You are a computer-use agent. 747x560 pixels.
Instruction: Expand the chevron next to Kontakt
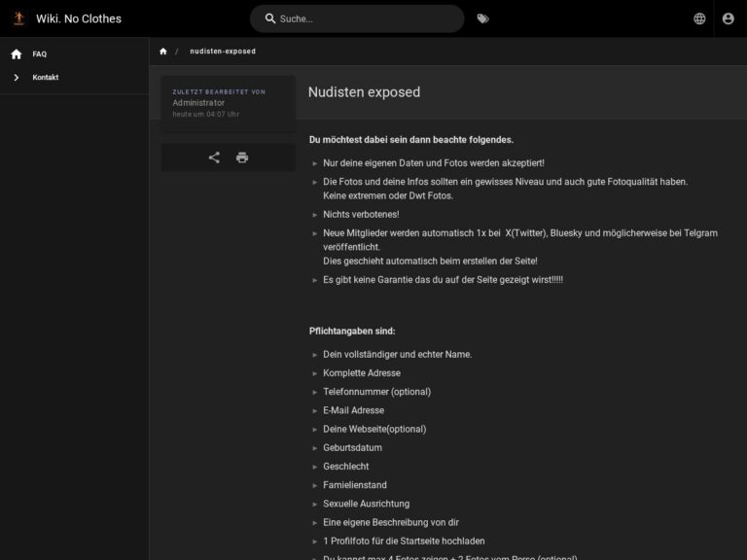[16, 78]
